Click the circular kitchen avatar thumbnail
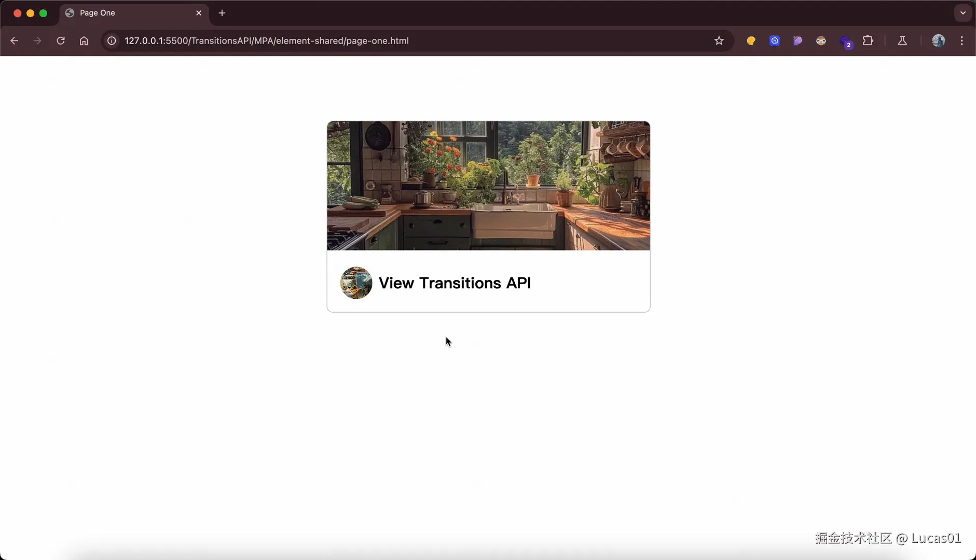976x560 pixels. pos(356,283)
